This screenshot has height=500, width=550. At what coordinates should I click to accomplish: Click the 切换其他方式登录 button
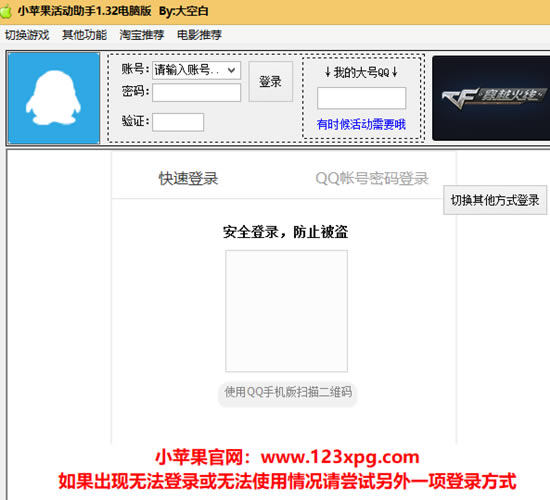tap(495, 200)
